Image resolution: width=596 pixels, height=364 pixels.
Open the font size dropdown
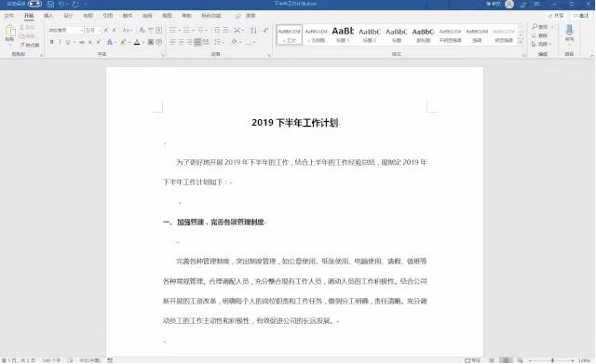(100, 30)
